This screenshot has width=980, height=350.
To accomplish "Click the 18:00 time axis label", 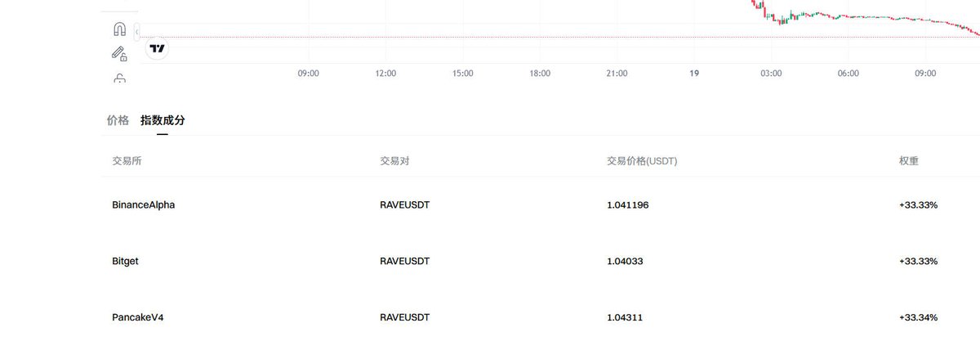I will (540, 74).
